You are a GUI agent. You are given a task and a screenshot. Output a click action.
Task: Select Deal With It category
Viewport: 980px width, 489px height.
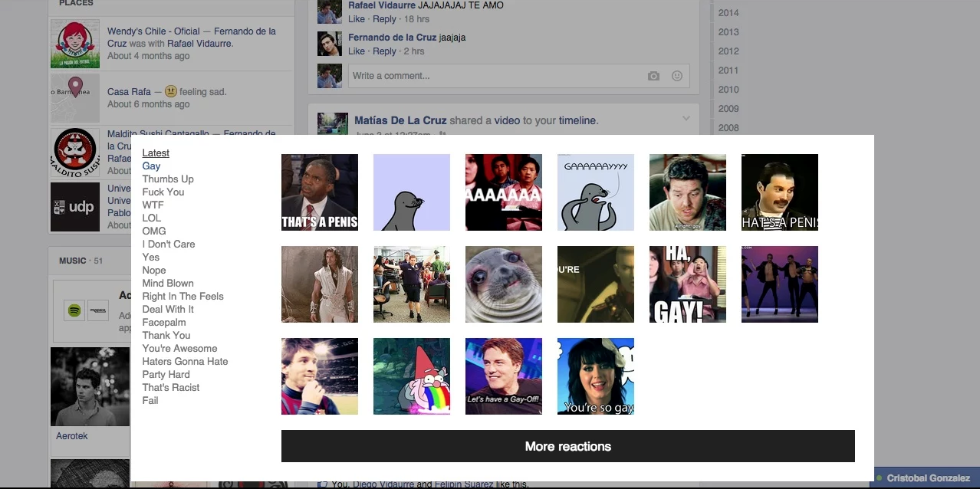[x=168, y=310]
